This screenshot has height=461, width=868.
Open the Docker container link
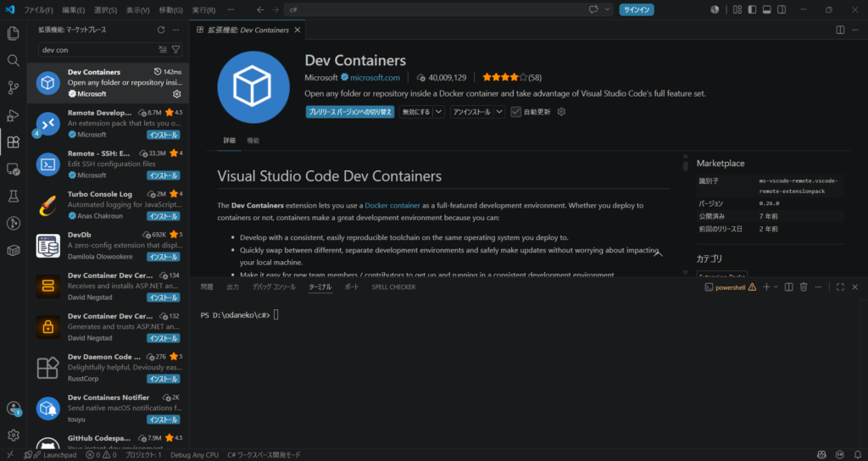[x=392, y=205]
